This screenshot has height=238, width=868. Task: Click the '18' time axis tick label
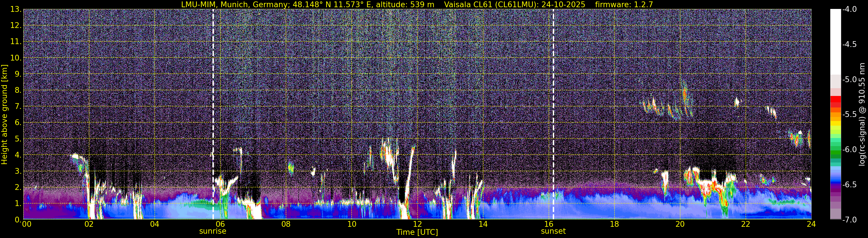pyautogui.click(x=614, y=224)
